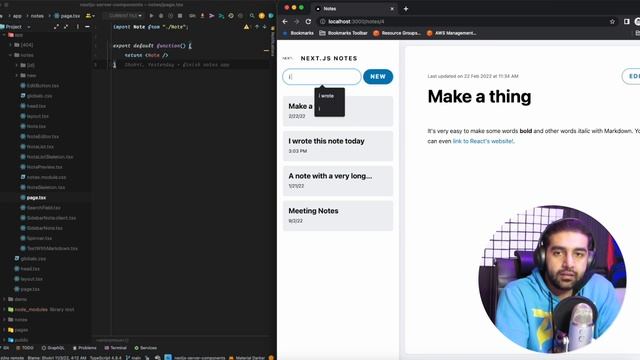Click the side panel icon right of the star
The image size is (640, 360).
[x=627, y=22]
